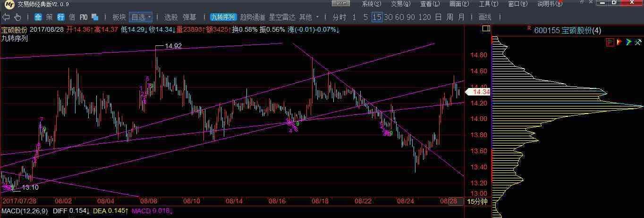Click the 宝硕股份 stock name label
This screenshot has height=218, width=644.
coord(14,30)
